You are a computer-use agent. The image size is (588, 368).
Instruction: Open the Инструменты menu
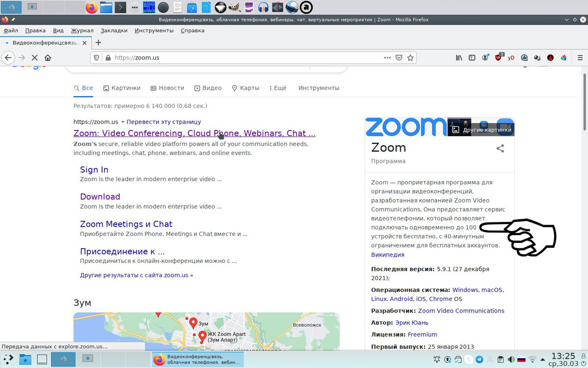pyautogui.click(x=154, y=30)
